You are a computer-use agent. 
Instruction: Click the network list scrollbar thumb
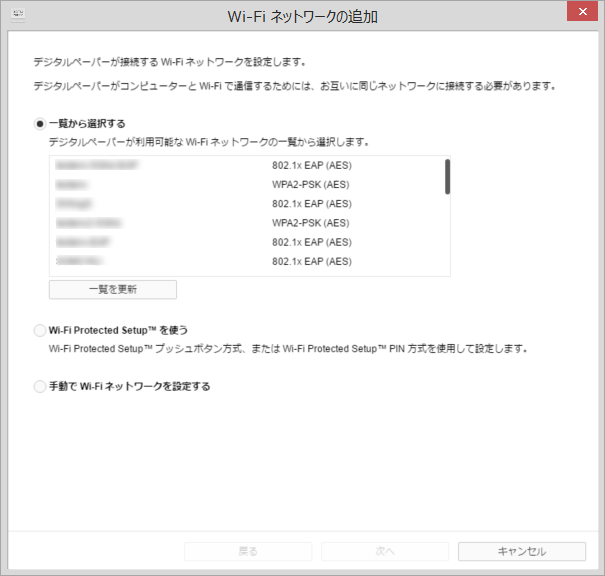(x=446, y=177)
